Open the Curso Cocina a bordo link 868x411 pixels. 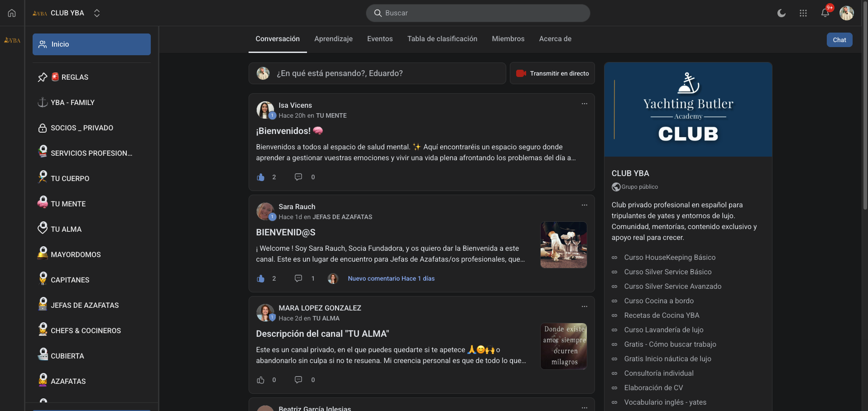tap(658, 301)
